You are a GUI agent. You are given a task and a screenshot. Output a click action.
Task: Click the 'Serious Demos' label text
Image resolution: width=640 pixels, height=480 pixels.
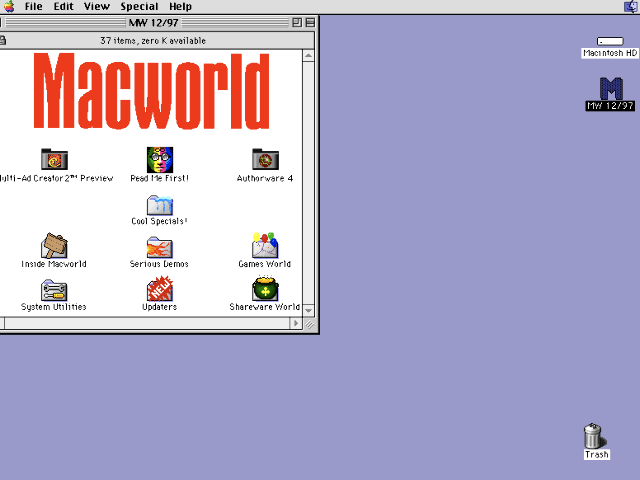pyautogui.click(x=159, y=264)
